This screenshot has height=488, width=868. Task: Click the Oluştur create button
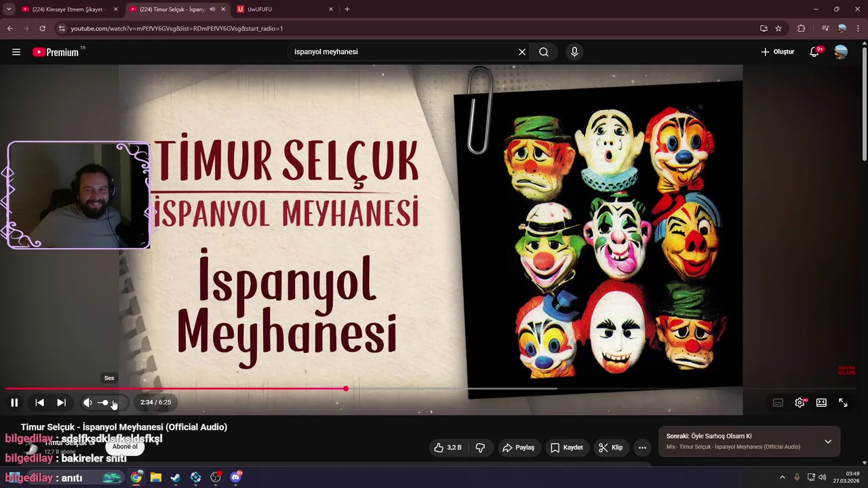pyautogui.click(x=777, y=52)
